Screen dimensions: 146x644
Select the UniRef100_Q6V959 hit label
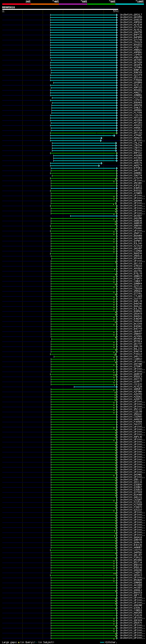coord(131,17)
